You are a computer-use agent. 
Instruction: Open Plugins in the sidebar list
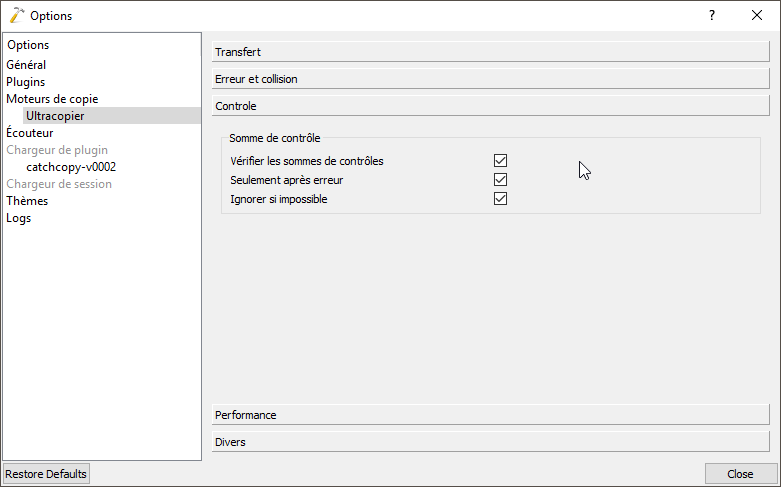point(26,82)
